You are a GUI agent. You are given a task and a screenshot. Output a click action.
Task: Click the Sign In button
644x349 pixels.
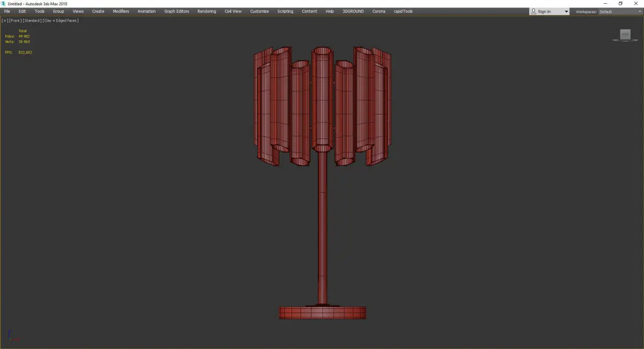pyautogui.click(x=545, y=11)
